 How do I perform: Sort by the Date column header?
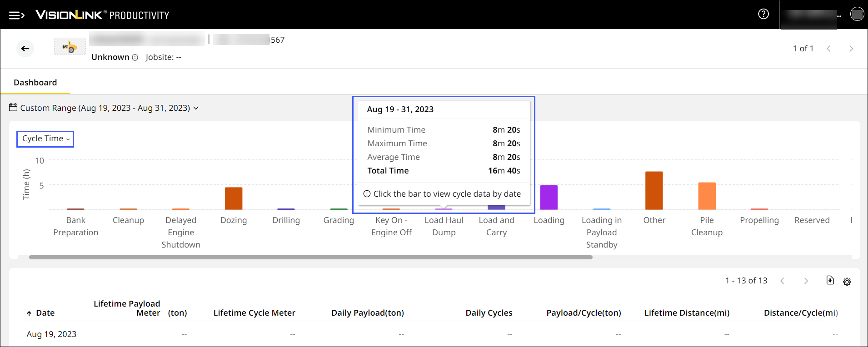click(x=45, y=313)
